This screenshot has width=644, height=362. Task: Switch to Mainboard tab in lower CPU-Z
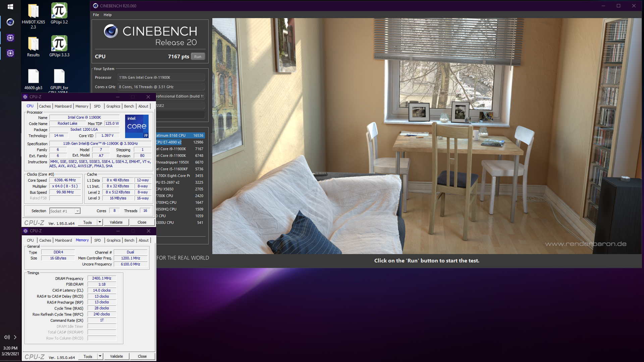click(63, 240)
